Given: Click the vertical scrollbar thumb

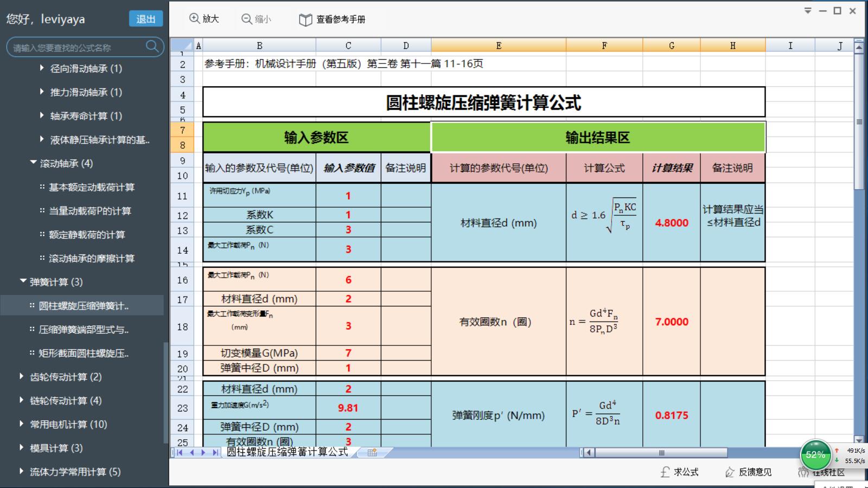Looking at the screenshot, I should [x=859, y=121].
